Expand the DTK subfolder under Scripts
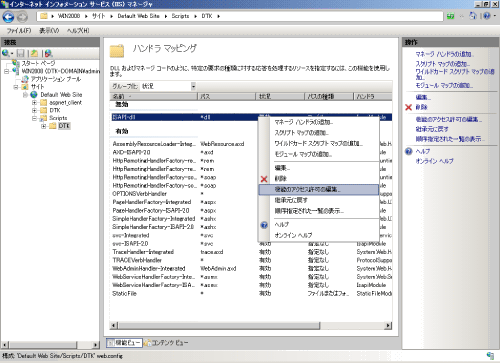The width and height of the screenshot is (500, 363). pyautogui.click(x=43, y=126)
